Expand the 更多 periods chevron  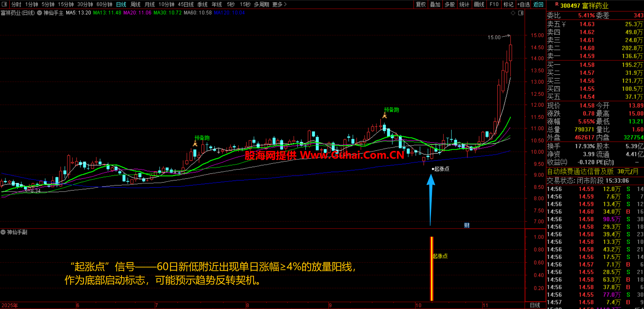pyautogui.click(x=285, y=4)
